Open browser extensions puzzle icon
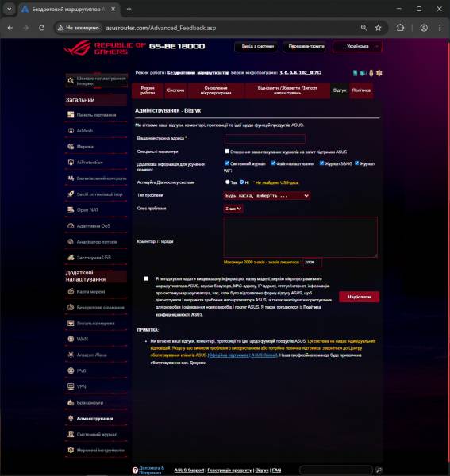Image resolution: width=450 pixels, height=476 pixels. click(400, 28)
